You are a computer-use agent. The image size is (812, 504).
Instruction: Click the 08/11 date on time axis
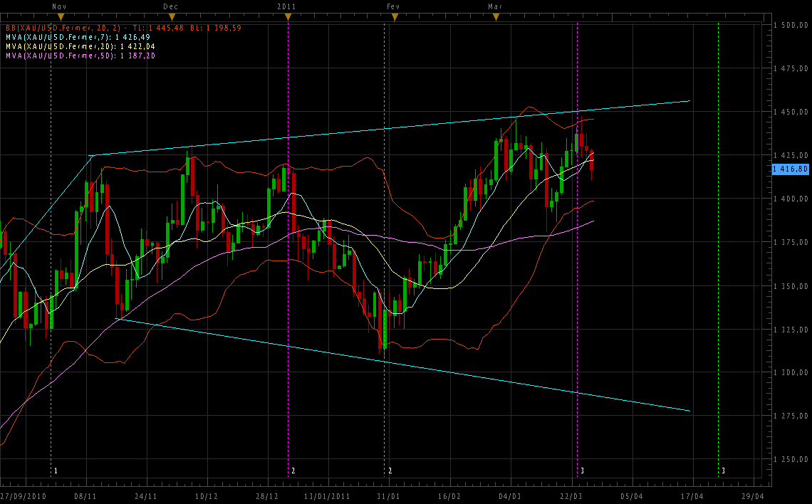[86, 496]
